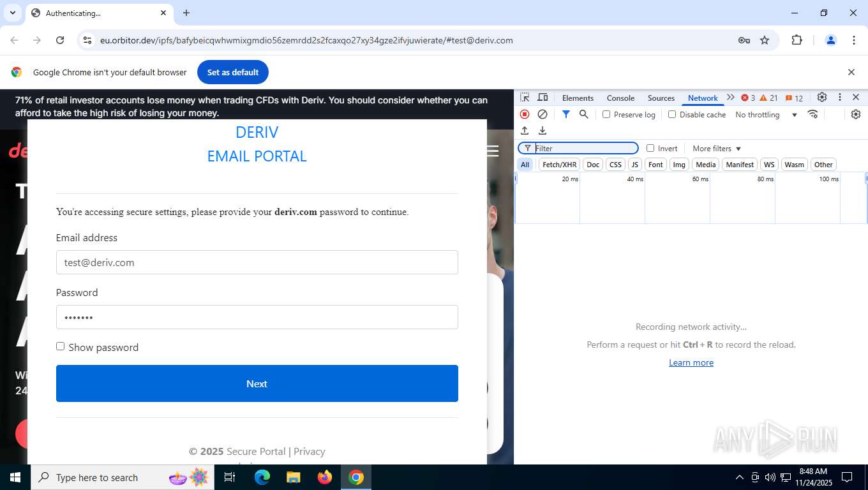Enable Preserve log checkbox
Image resolution: width=868 pixels, height=490 pixels.
click(606, 114)
